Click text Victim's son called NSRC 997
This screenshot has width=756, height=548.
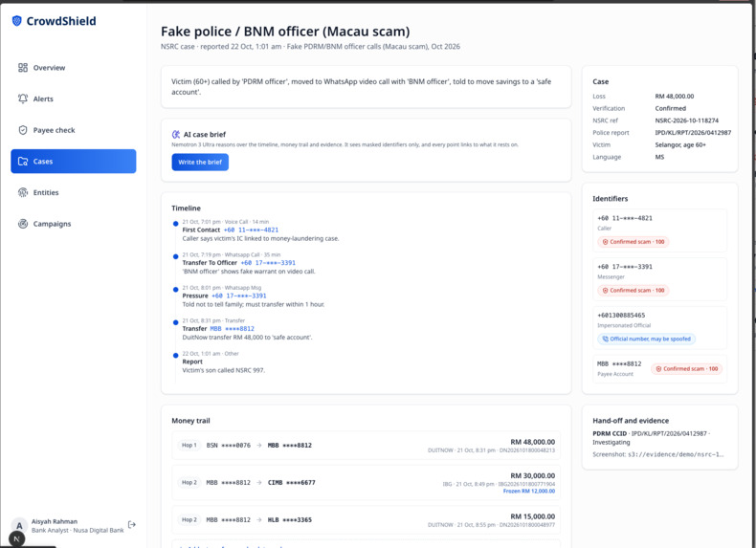pyautogui.click(x=223, y=371)
